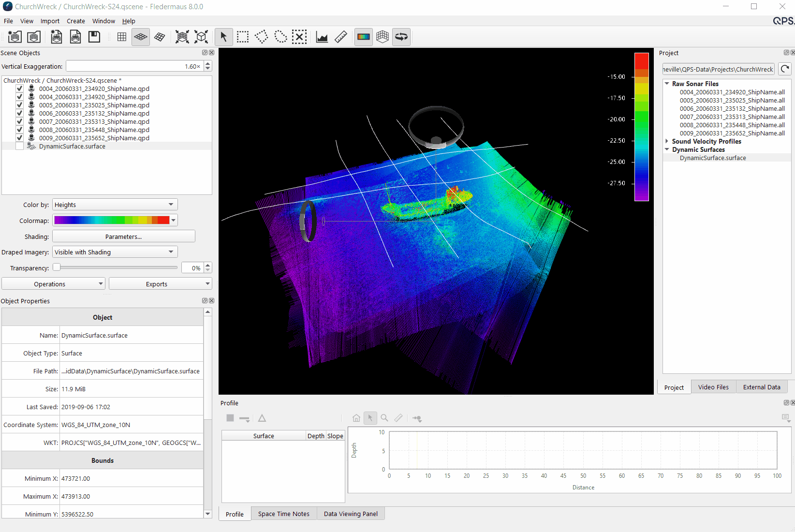
Task: Enable the DynamicSurface.surface visibility checkbox
Action: pos(20,147)
